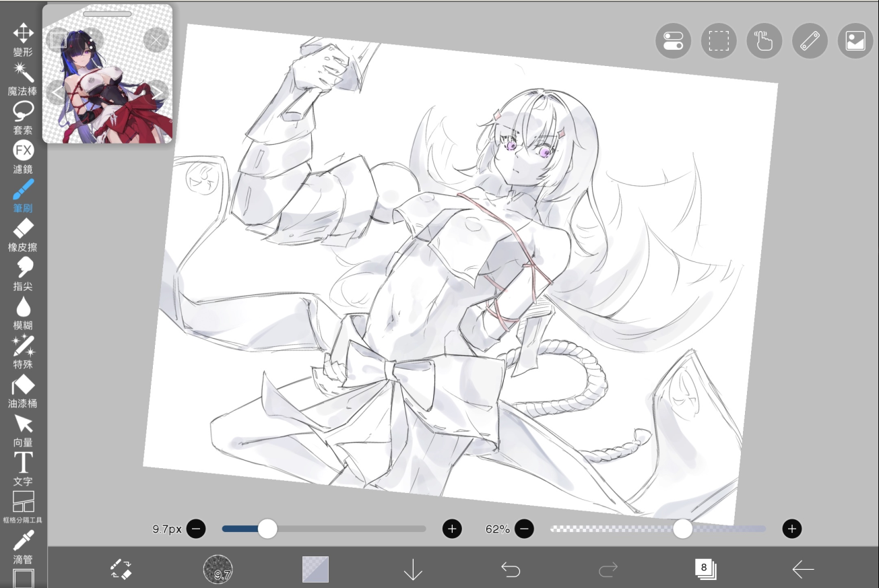Choose the 向量 vector tool
879x588 pixels.
click(x=23, y=430)
